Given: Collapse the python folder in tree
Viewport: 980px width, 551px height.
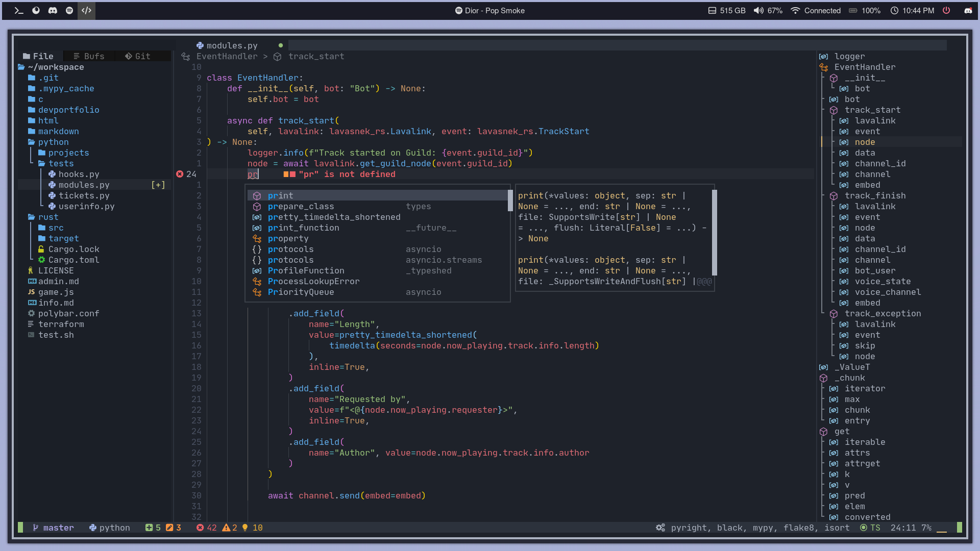Looking at the screenshot, I should [x=53, y=142].
